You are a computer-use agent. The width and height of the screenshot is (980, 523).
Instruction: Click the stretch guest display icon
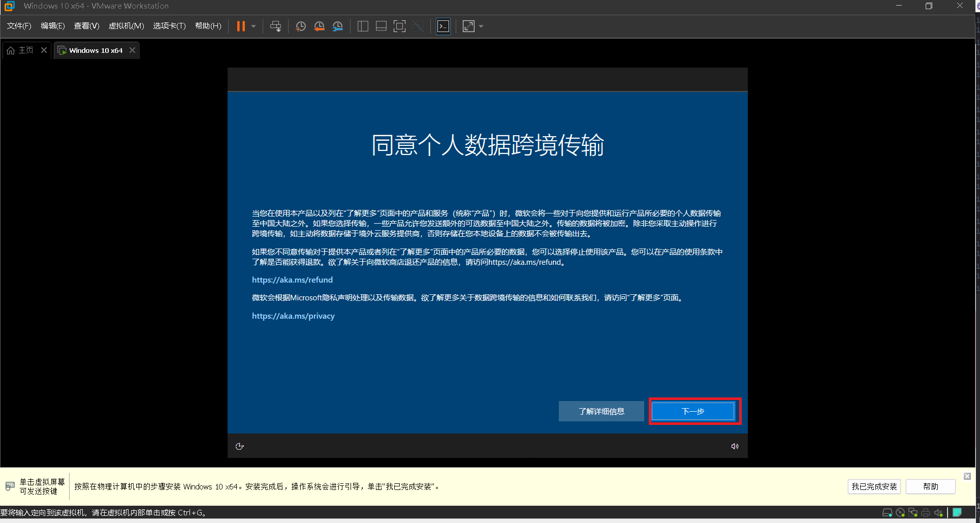click(x=468, y=26)
